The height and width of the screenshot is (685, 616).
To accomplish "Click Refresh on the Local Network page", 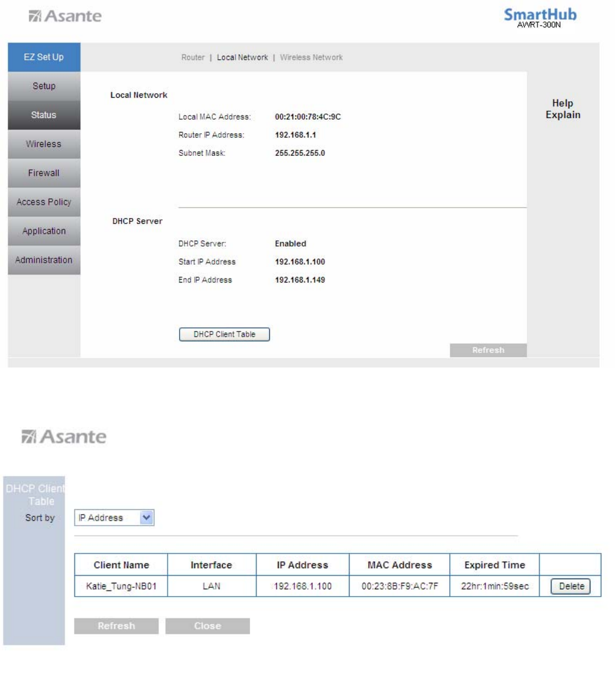I will (x=488, y=350).
